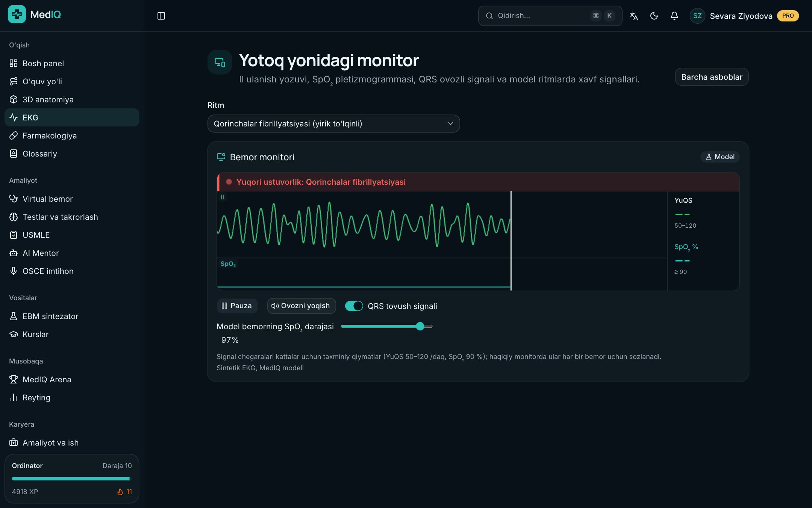The height and width of the screenshot is (508, 812).
Task: Focus the Qidirish search field
Action: (550, 16)
